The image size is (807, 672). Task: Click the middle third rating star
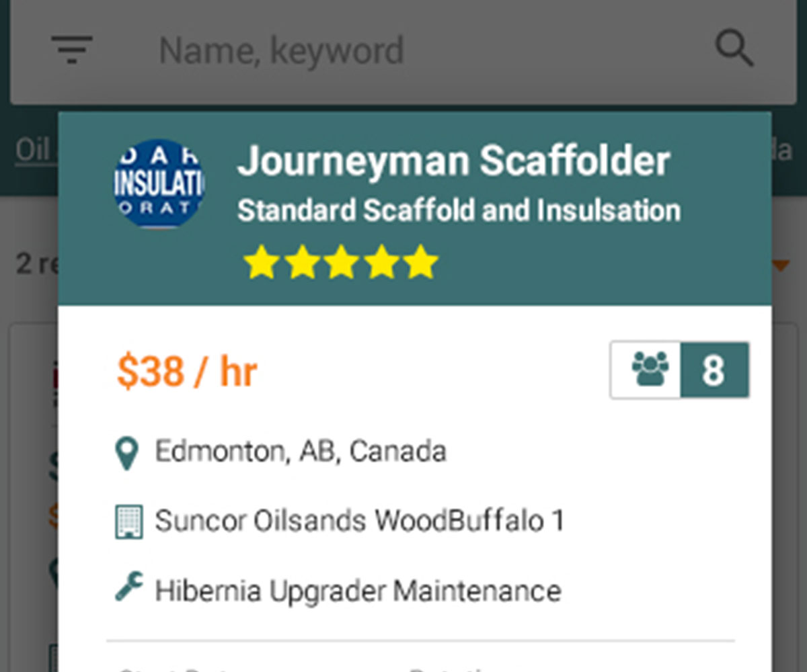pyautogui.click(x=342, y=262)
